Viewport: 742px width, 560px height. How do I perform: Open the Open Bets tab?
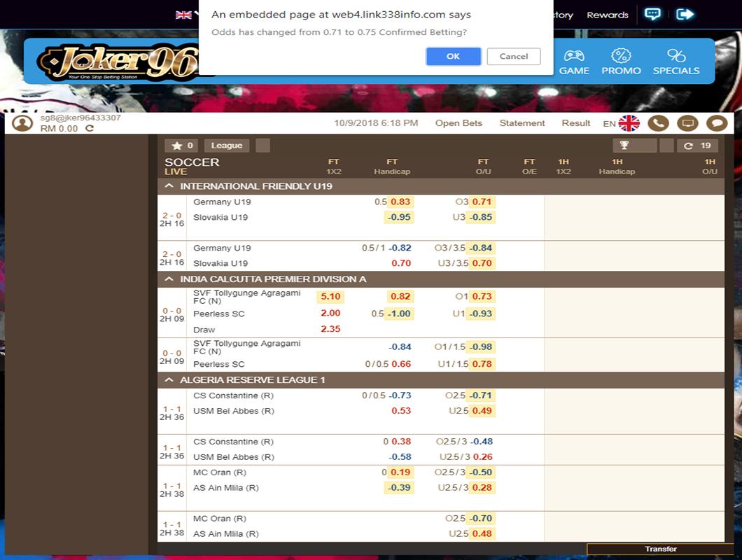coord(458,123)
